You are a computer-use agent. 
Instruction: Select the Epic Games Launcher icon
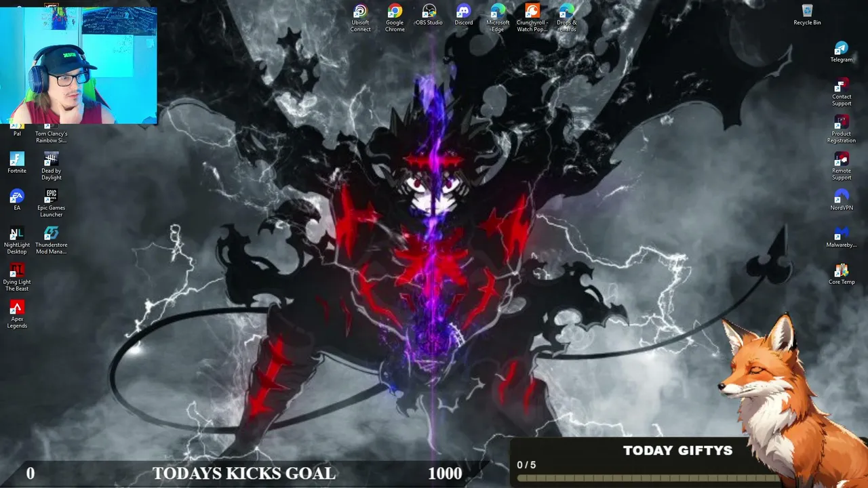tap(52, 203)
